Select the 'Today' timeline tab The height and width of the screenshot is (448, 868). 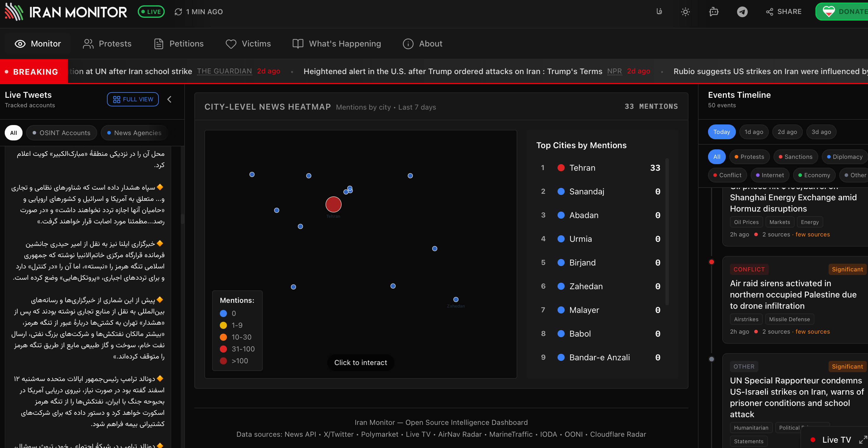click(721, 132)
